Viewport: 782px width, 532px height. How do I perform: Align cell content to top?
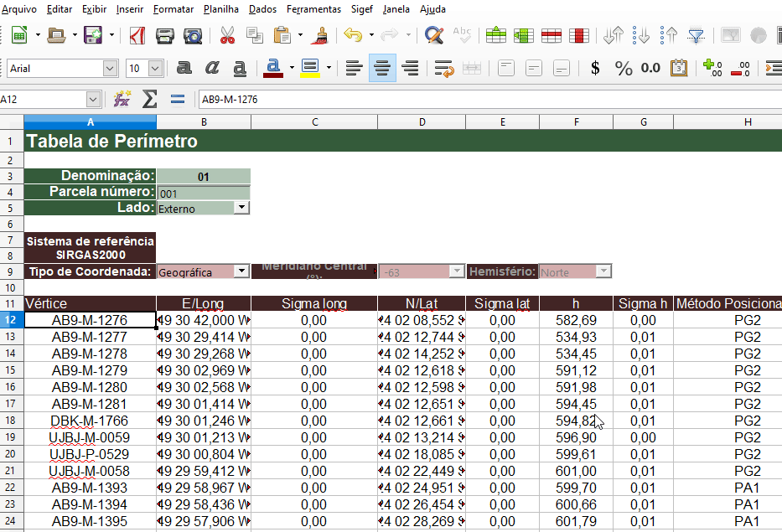pyautogui.click(x=505, y=68)
